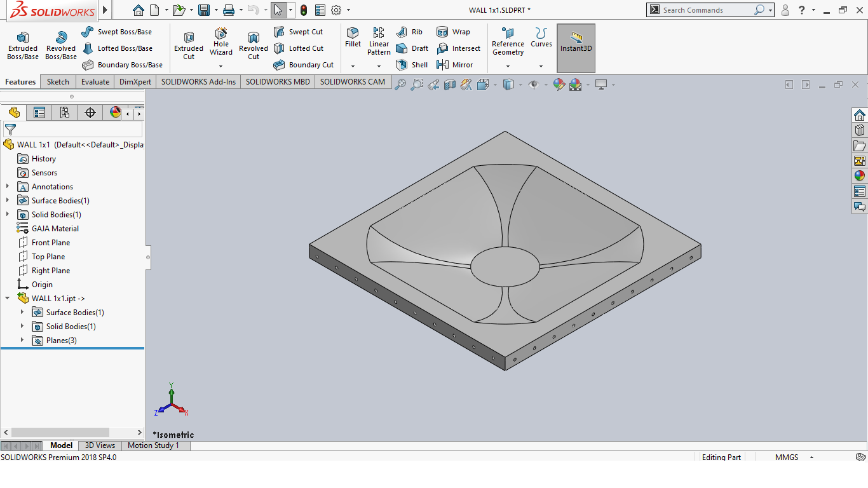Collapse the WALL 1x1.ipt feature

coord(8,299)
